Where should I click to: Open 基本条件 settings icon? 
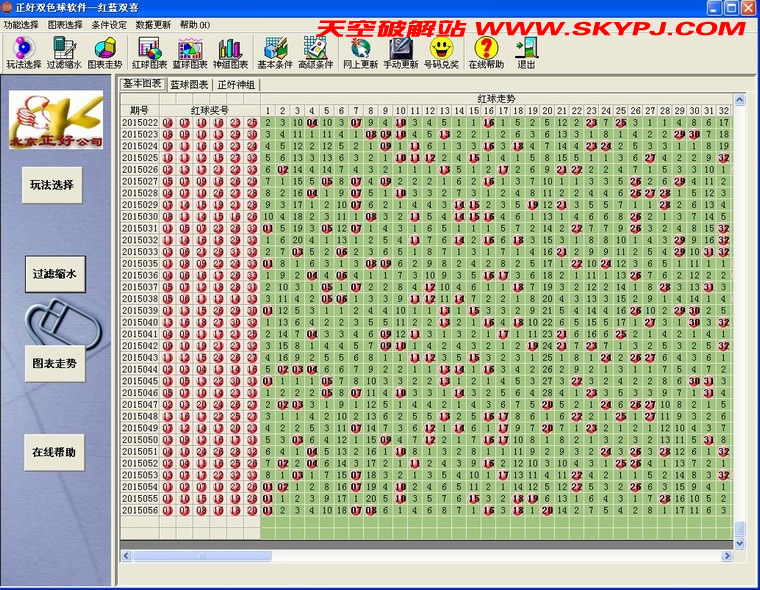(x=274, y=52)
